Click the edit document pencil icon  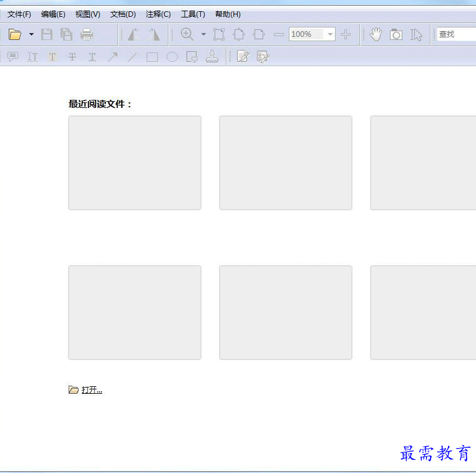[243, 56]
